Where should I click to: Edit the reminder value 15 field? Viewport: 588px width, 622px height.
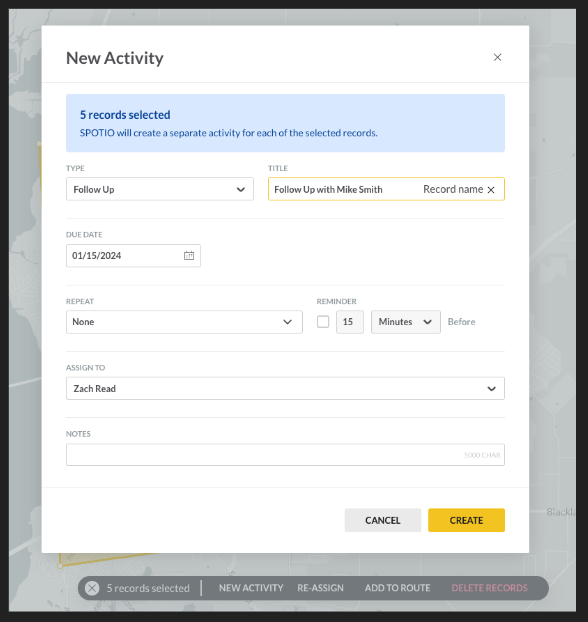click(x=350, y=322)
